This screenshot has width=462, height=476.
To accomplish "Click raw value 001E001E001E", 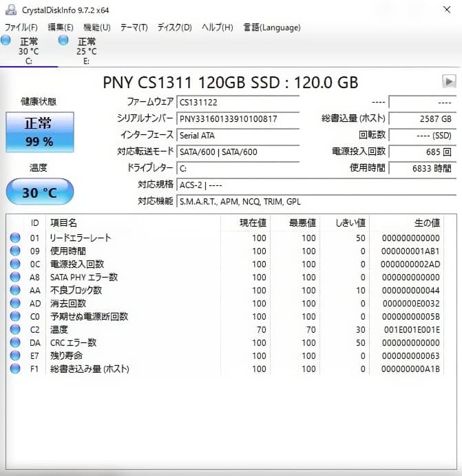I will tap(412, 330).
